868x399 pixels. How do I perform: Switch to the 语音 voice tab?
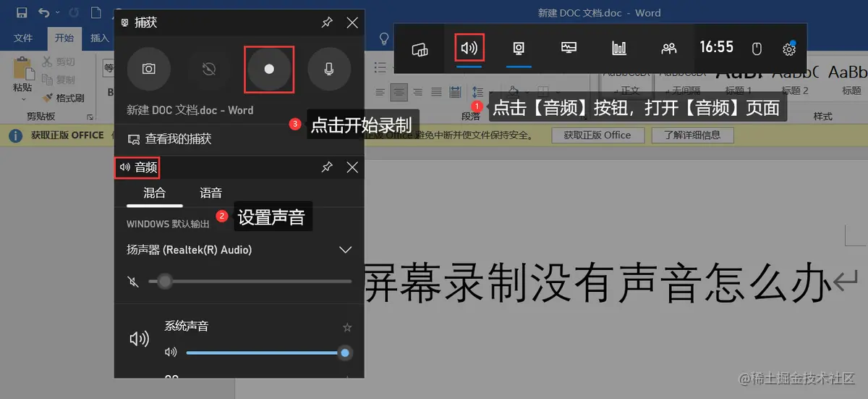coord(210,193)
